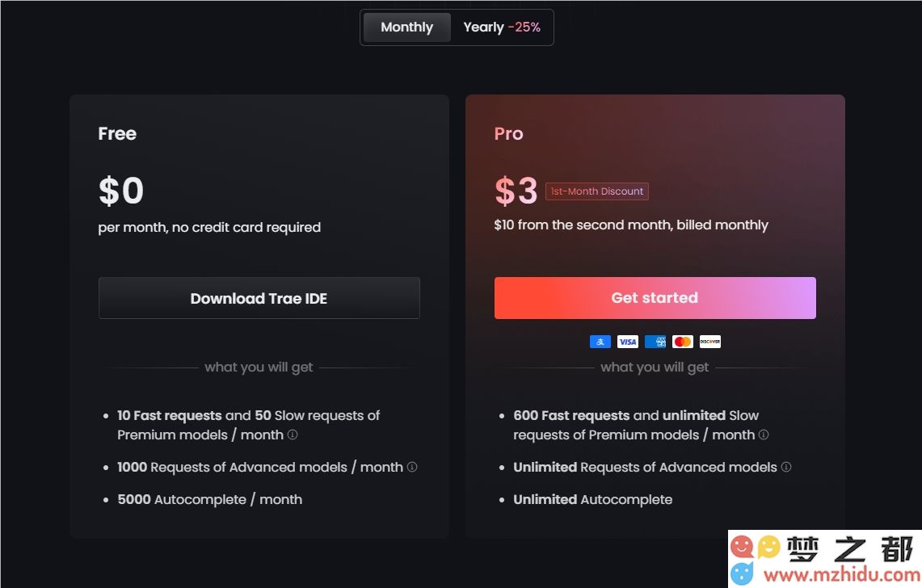Open info icon beside 1000 Requests of Advanced models

pos(412,467)
